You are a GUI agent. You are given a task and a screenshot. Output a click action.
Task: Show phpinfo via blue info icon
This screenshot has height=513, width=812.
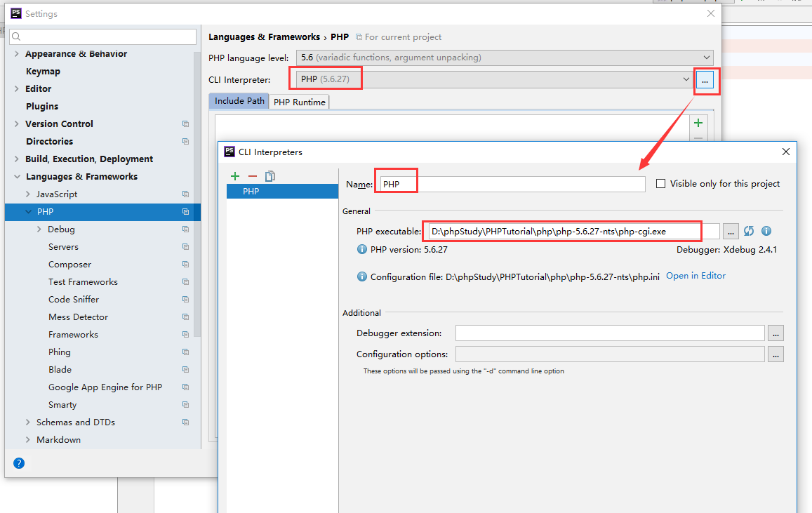[x=766, y=231]
